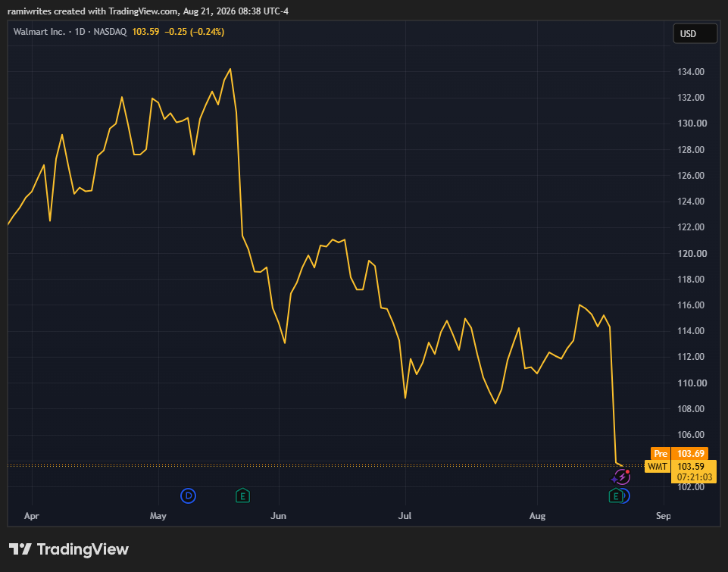Click the Apr label on the time axis
The width and height of the screenshot is (728, 572).
pos(32,516)
